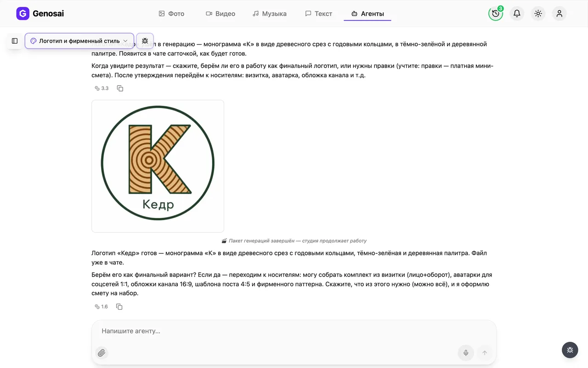Click the credits cost 1.6 indicator

tap(101, 307)
